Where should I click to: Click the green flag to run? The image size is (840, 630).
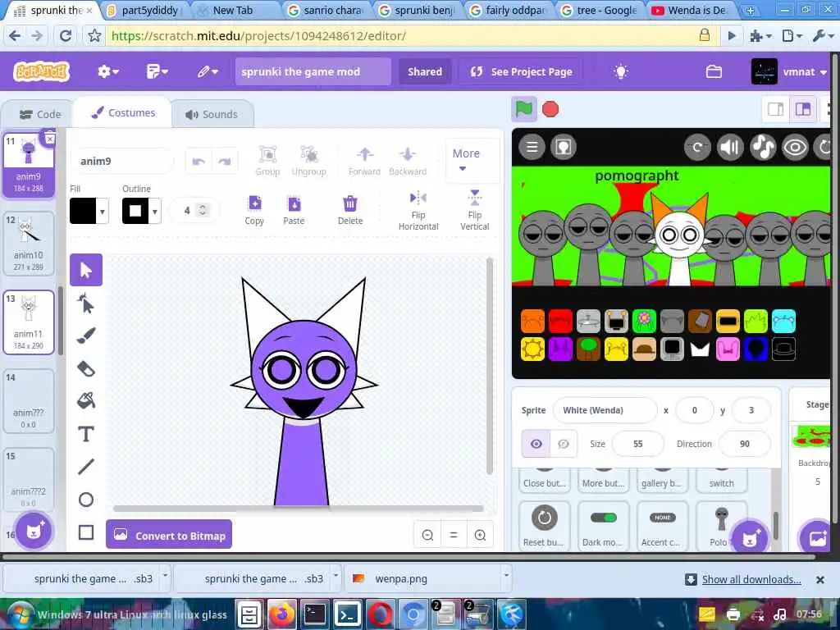[x=524, y=109]
